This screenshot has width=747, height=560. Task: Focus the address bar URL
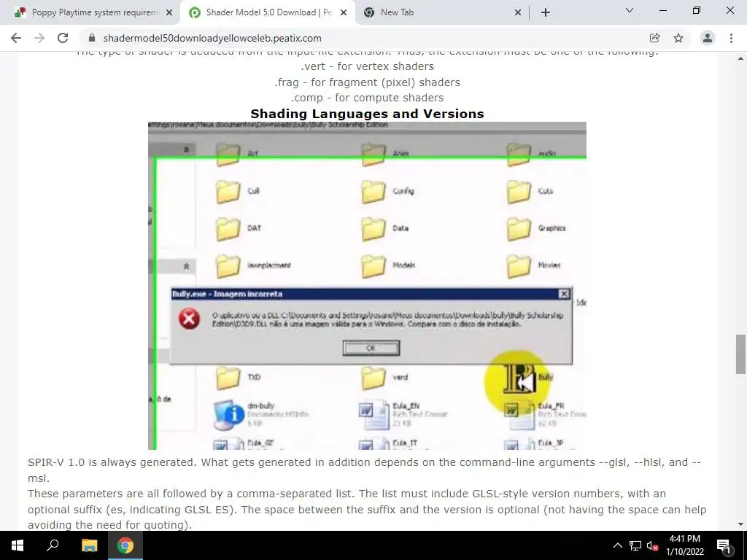point(212,38)
